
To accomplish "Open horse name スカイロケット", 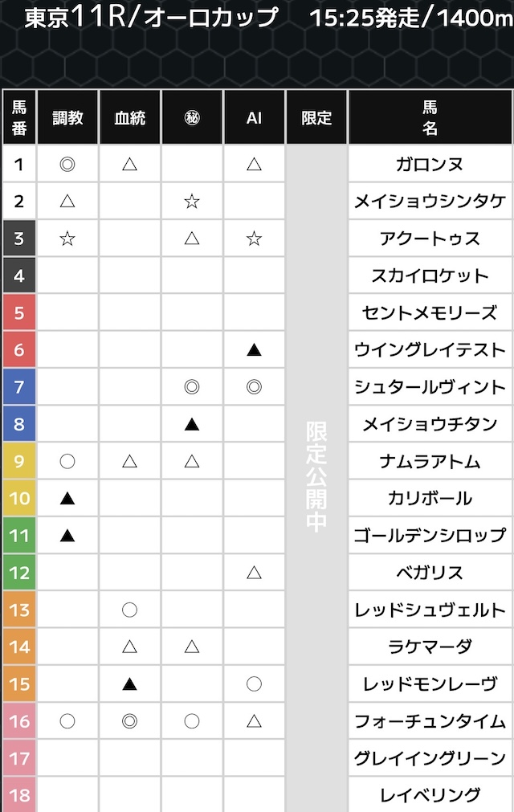I will point(430,275).
